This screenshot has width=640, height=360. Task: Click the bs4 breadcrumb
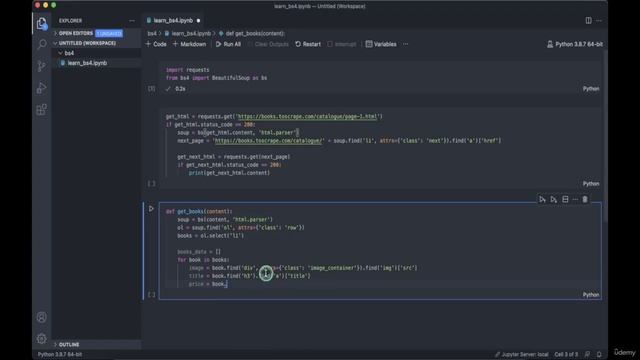click(152, 33)
